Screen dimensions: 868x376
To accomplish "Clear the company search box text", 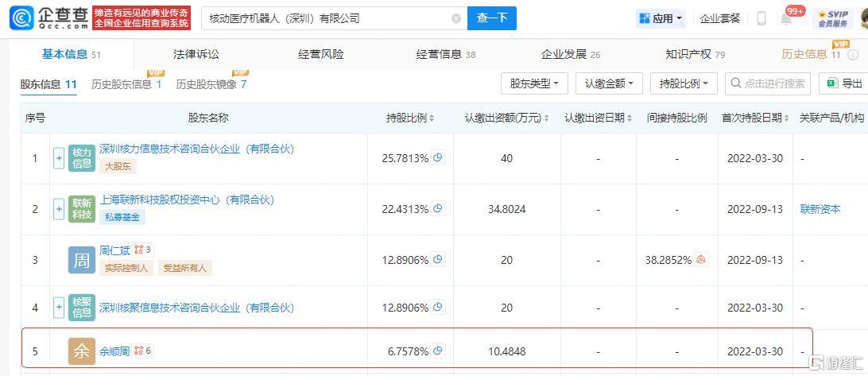I will click(x=455, y=18).
